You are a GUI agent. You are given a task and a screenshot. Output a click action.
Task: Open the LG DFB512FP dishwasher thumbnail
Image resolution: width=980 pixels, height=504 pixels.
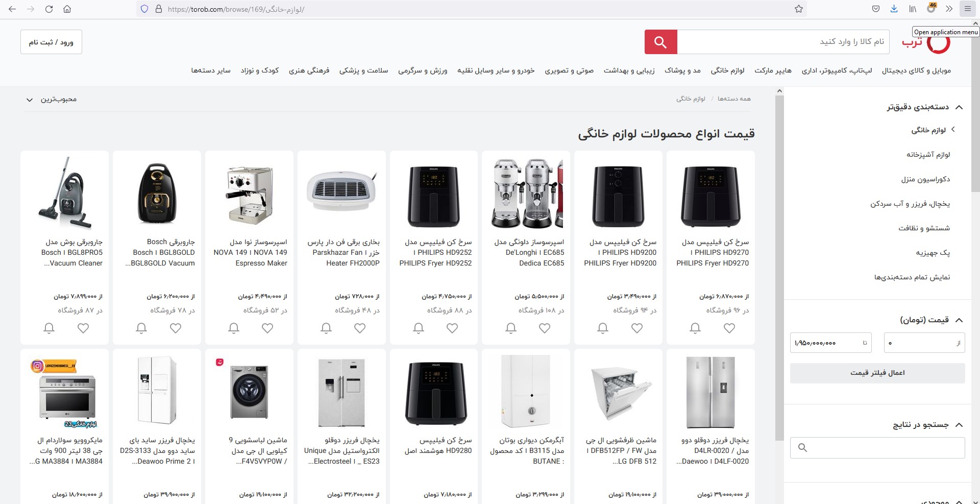click(x=620, y=392)
